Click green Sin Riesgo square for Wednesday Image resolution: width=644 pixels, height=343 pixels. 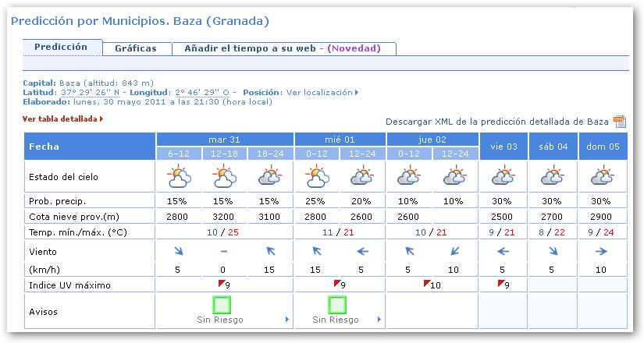337,305
